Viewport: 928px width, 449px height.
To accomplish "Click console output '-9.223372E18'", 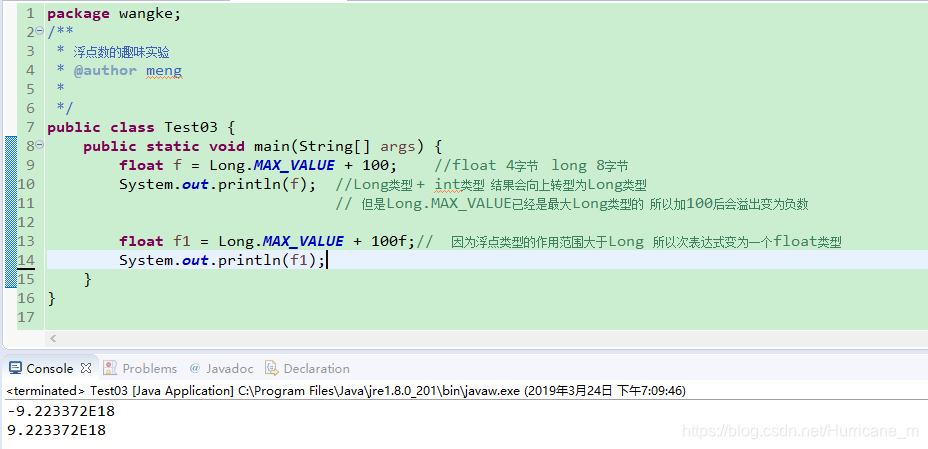I will pos(61,411).
